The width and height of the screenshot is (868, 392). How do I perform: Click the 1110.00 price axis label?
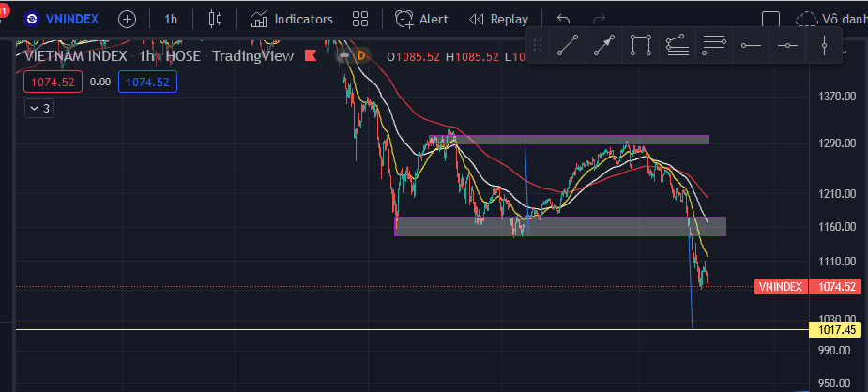pyautogui.click(x=838, y=261)
